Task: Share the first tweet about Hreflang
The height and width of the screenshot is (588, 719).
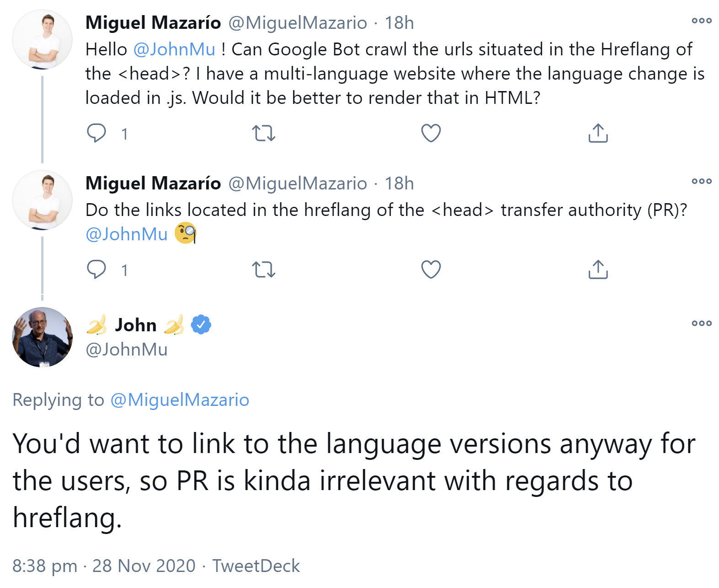Action: [598, 133]
